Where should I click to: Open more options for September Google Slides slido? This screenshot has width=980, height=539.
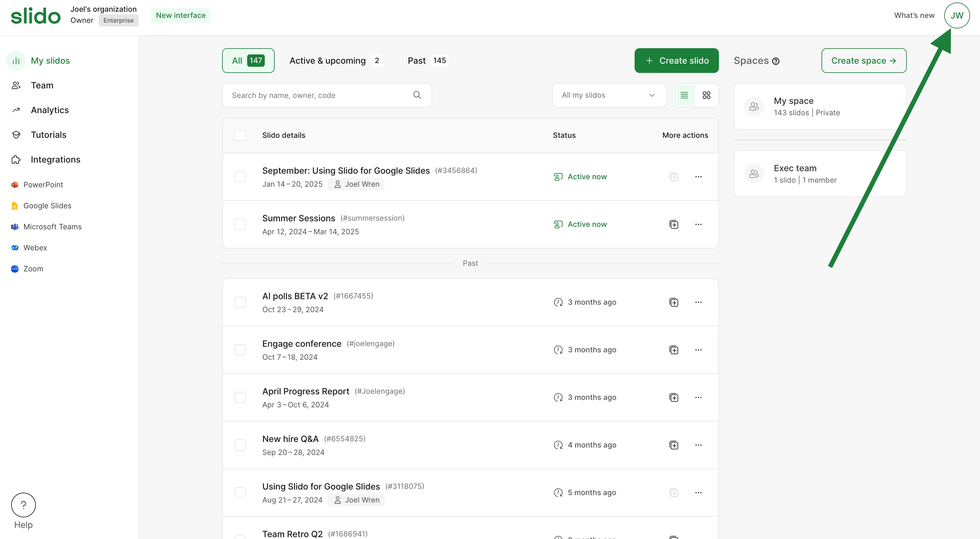click(698, 177)
